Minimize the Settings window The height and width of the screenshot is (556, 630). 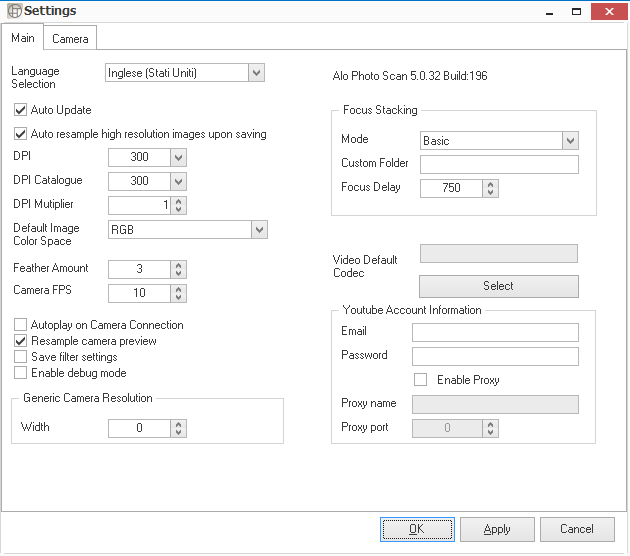point(549,12)
